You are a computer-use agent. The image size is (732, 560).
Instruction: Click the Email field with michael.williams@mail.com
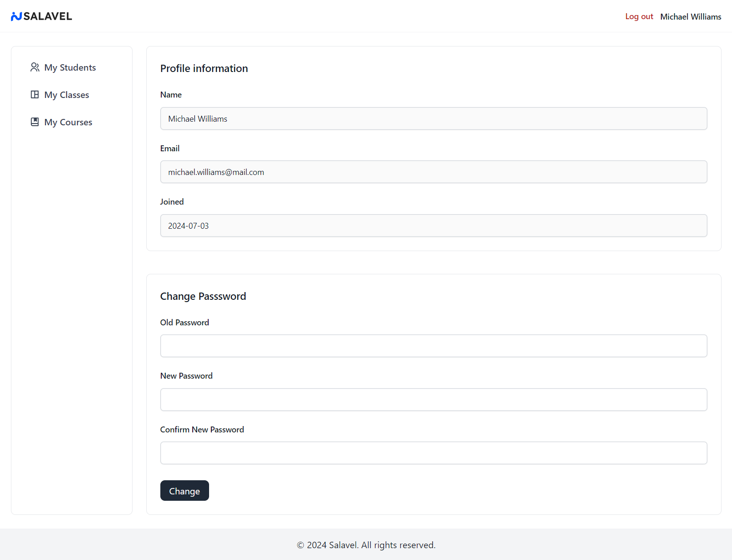[433, 172]
